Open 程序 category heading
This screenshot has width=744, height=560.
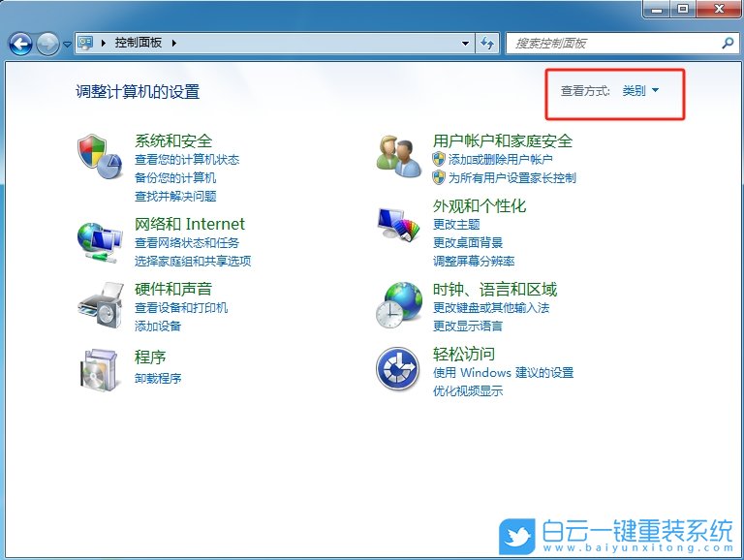(x=150, y=357)
